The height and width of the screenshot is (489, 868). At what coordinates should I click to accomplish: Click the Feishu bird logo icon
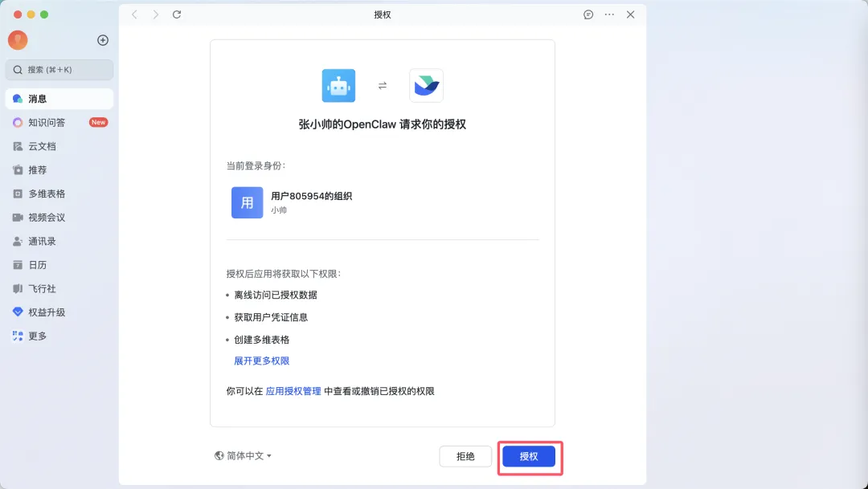(426, 86)
